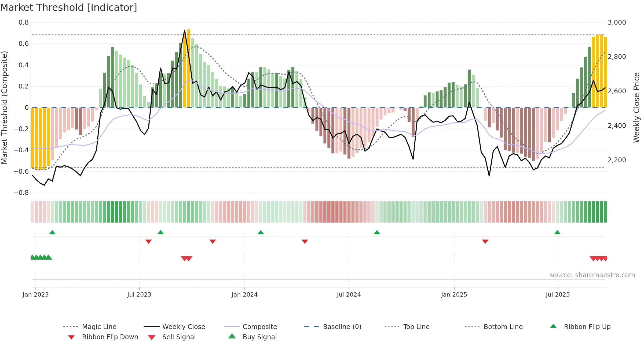The height and width of the screenshot is (362, 644).
Task: Click the Jan 2024 x-axis label
Action: (x=244, y=294)
